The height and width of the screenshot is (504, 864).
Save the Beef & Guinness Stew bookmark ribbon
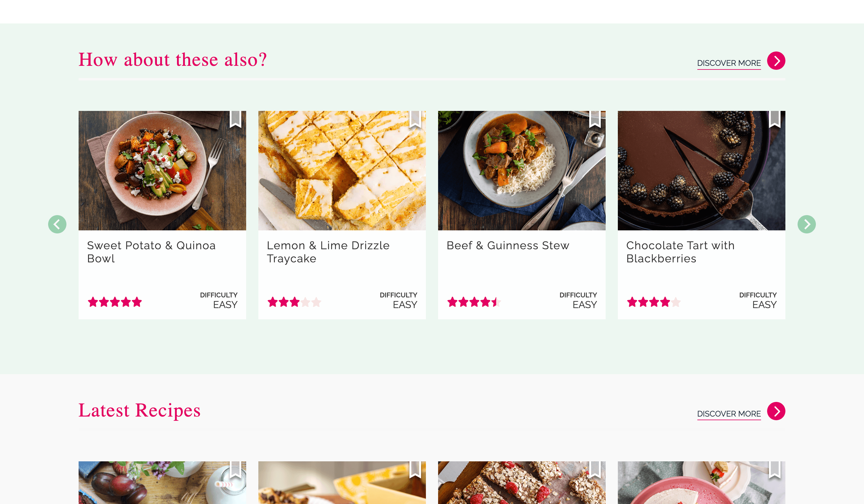pos(594,119)
